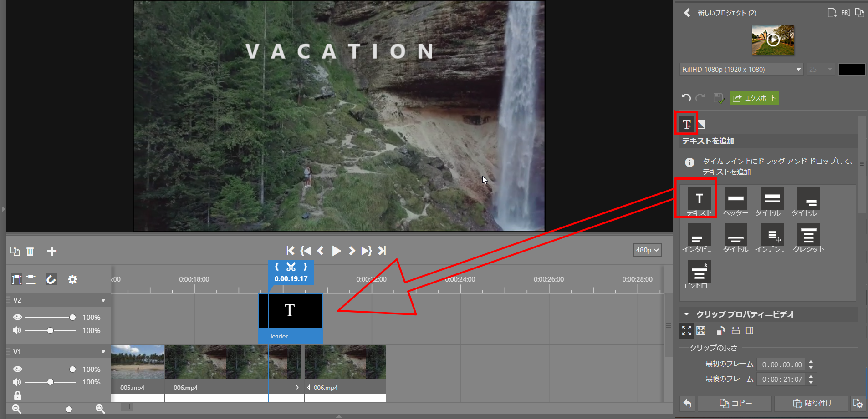Image resolution: width=868 pixels, height=419 pixels.
Task: Expand the V2 track dropdown arrow
Action: coord(103,300)
